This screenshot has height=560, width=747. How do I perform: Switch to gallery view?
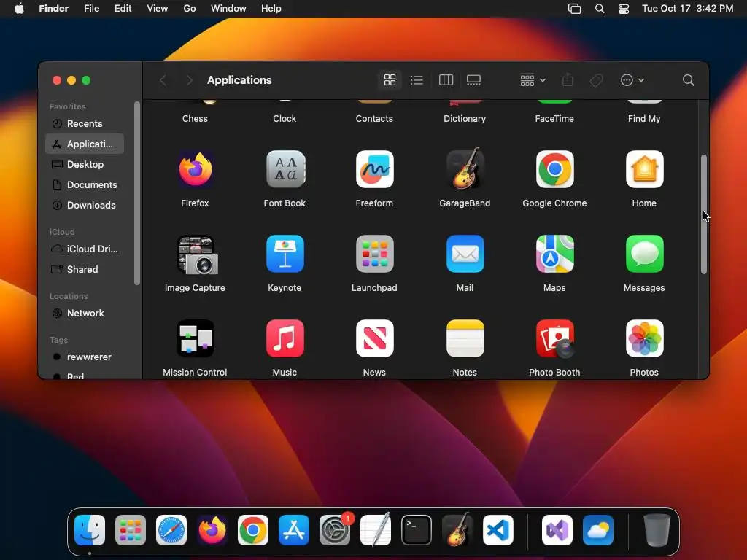tap(473, 80)
